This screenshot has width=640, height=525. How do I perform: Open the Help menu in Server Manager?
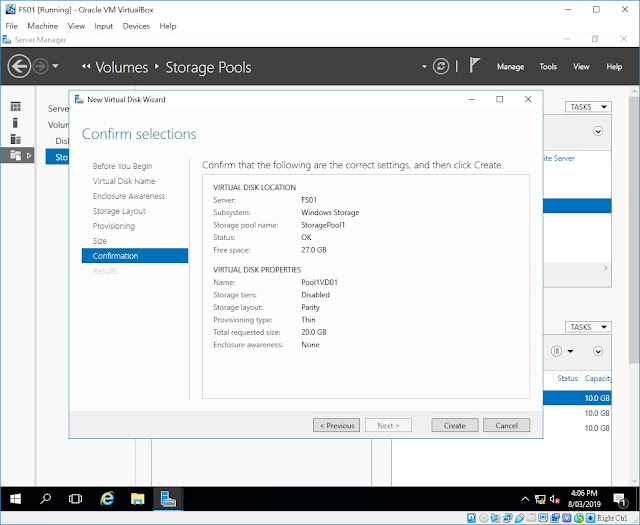pyautogui.click(x=614, y=67)
